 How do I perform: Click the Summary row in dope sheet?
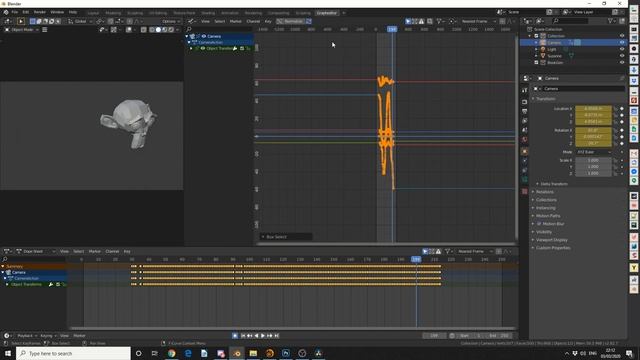(33, 267)
